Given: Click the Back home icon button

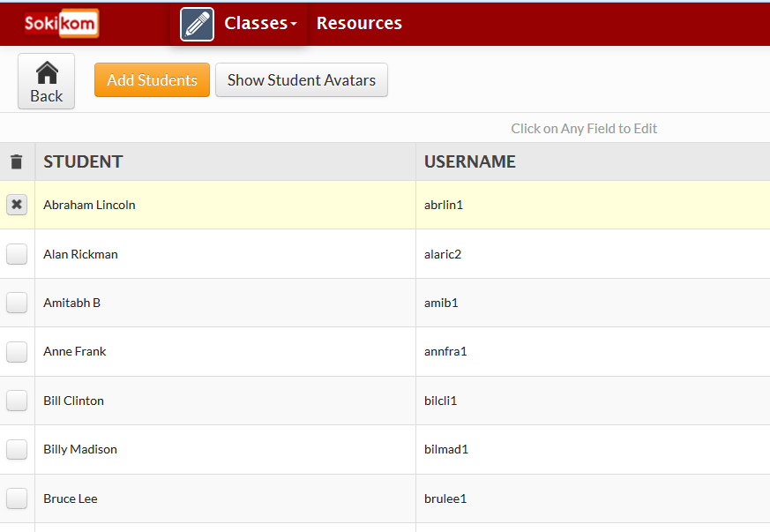Looking at the screenshot, I should 47,82.
